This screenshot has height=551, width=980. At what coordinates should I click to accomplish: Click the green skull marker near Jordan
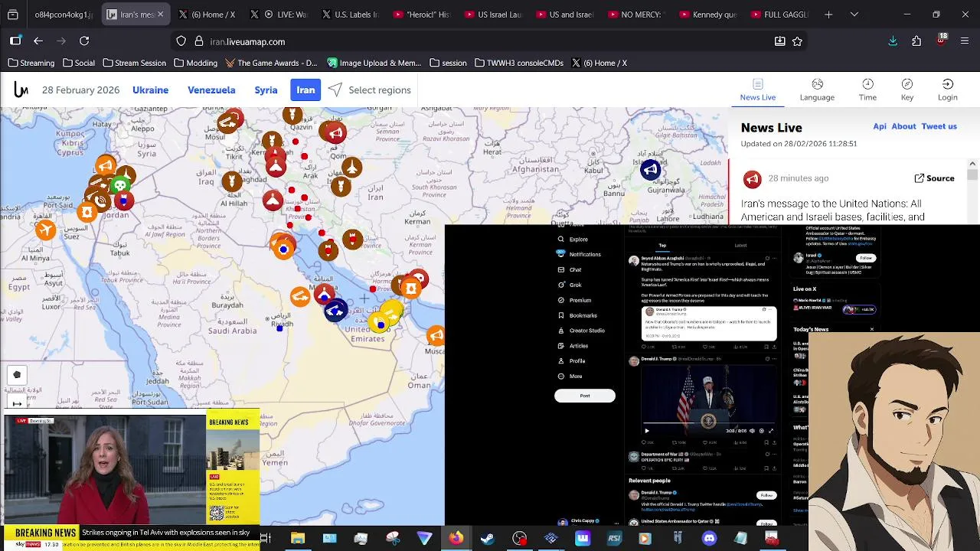[x=119, y=186]
